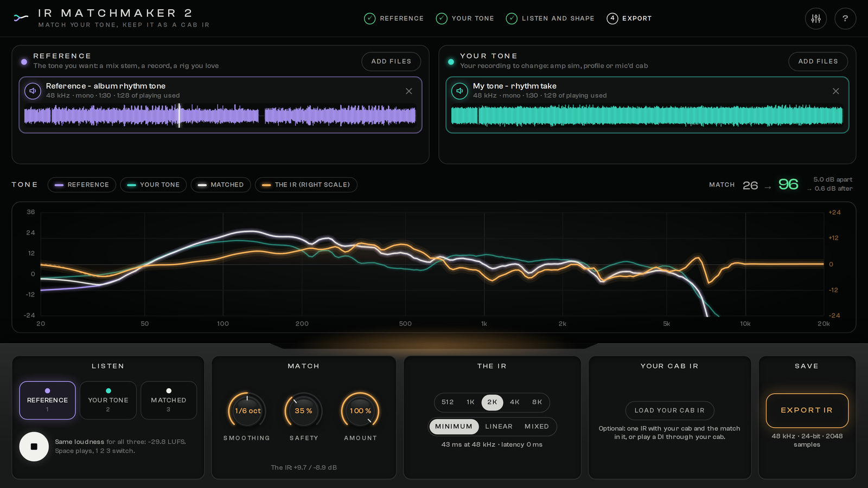Set IR length to 4K
The image size is (868, 488).
coord(515,402)
